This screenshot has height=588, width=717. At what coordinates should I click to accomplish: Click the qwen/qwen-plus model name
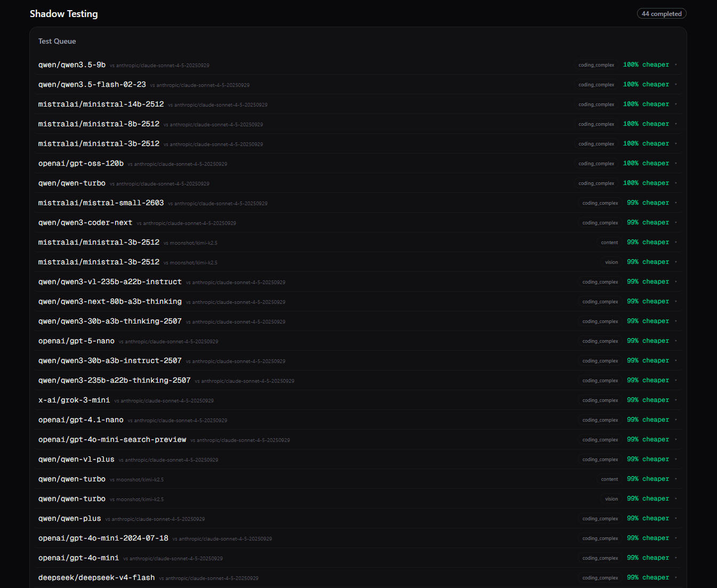tap(70, 518)
